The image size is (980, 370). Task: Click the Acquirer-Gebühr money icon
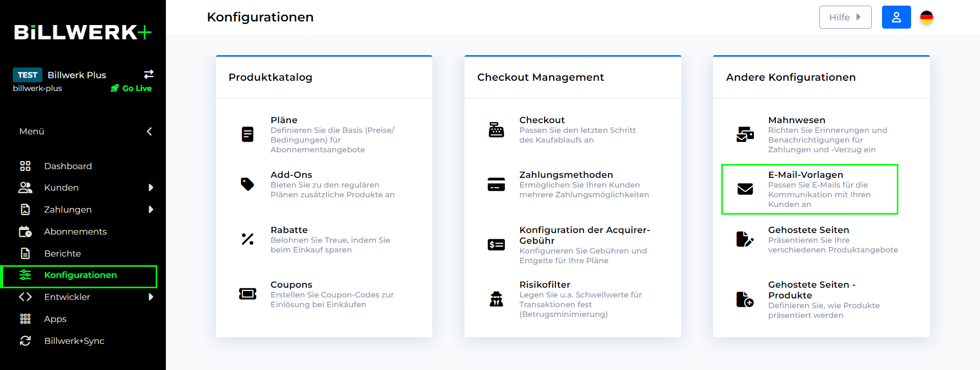(x=496, y=245)
